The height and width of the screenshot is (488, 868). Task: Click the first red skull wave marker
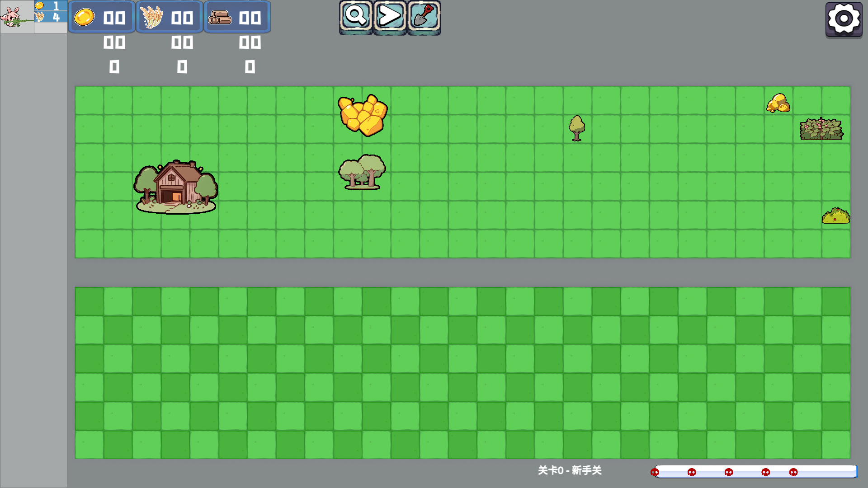coord(655,472)
